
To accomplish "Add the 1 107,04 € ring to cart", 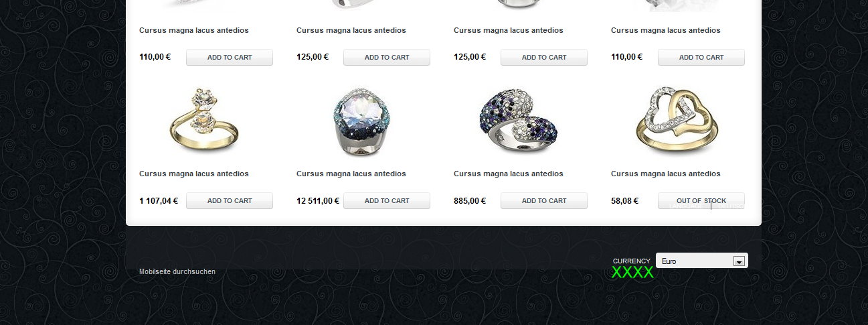I will (x=230, y=200).
